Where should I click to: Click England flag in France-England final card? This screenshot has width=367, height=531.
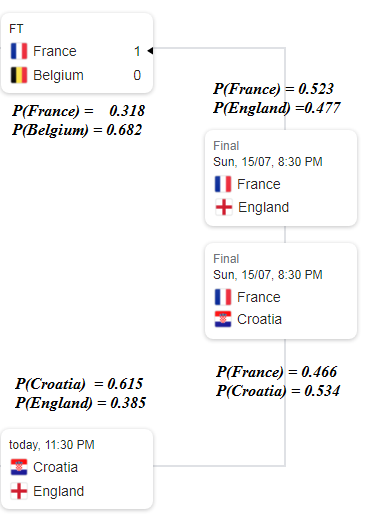[x=224, y=207]
